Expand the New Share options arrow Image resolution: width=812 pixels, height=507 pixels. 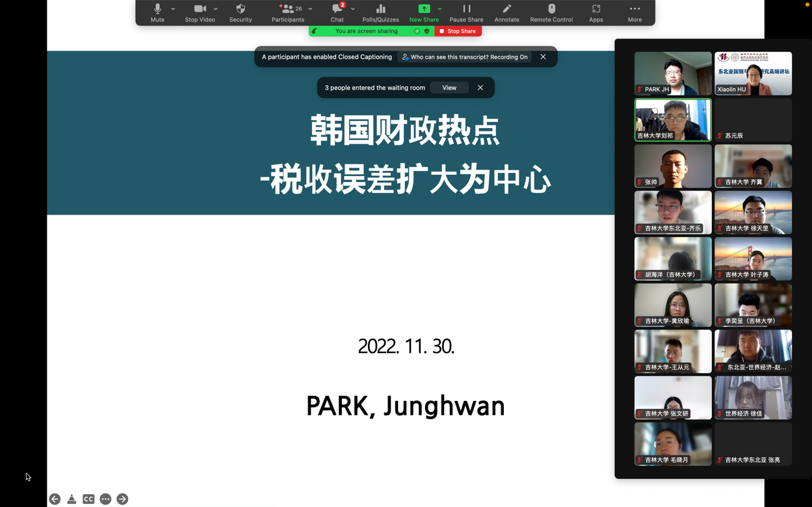(440, 9)
